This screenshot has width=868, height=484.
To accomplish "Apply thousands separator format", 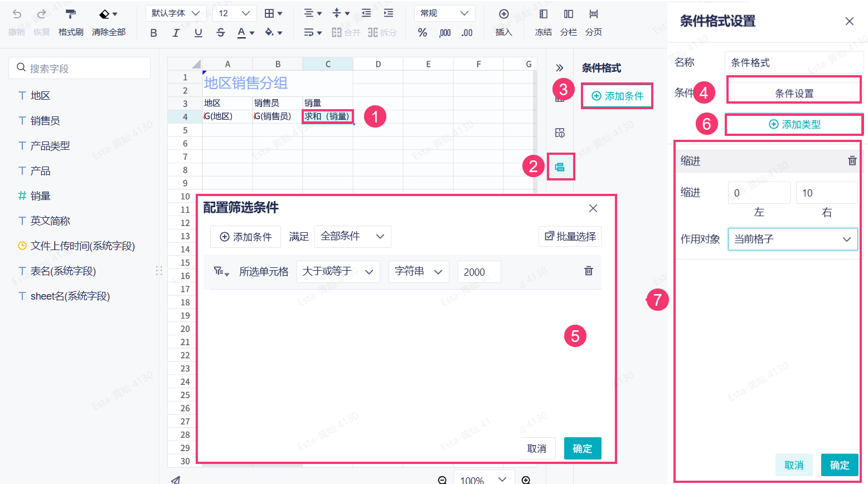I will click(445, 33).
